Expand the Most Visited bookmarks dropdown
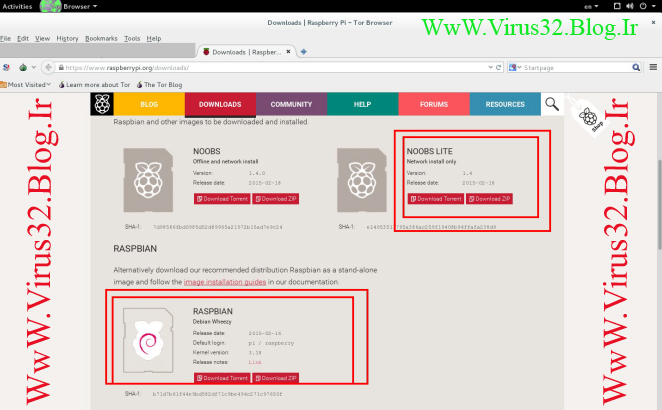 click(x=25, y=85)
